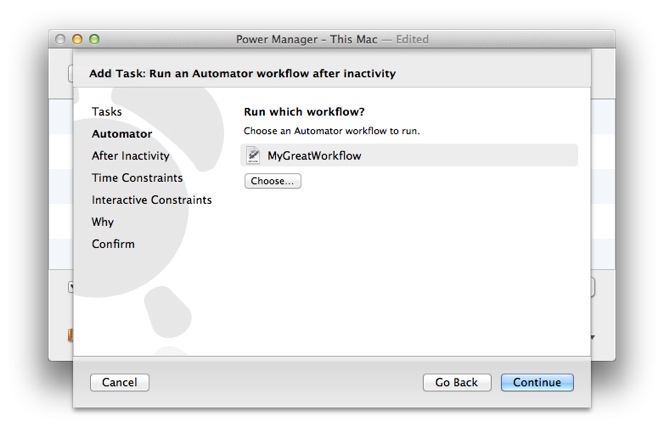This screenshot has height=428, width=664.
Task: Open the Choose... workflow picker
Action: (x=273, y=181)
